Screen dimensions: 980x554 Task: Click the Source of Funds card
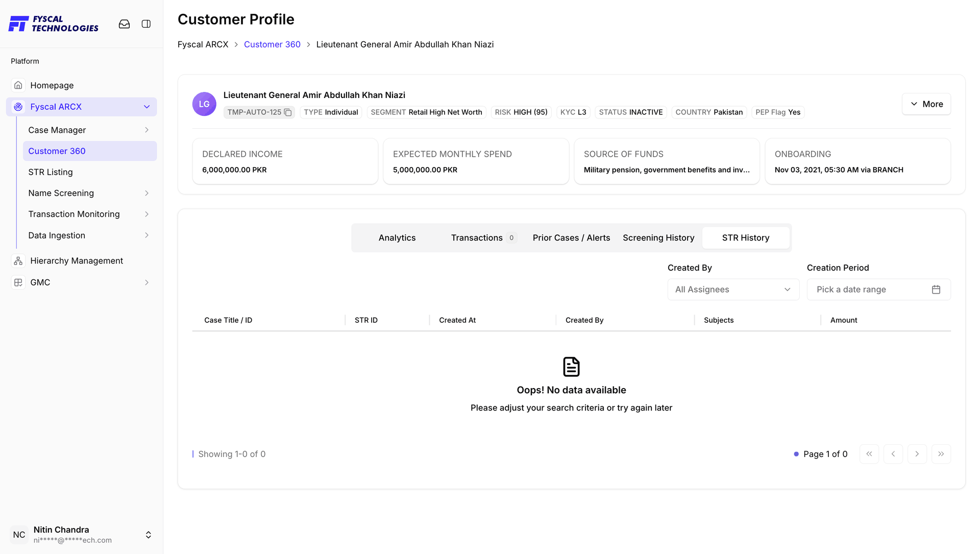[x=667, y=161]
